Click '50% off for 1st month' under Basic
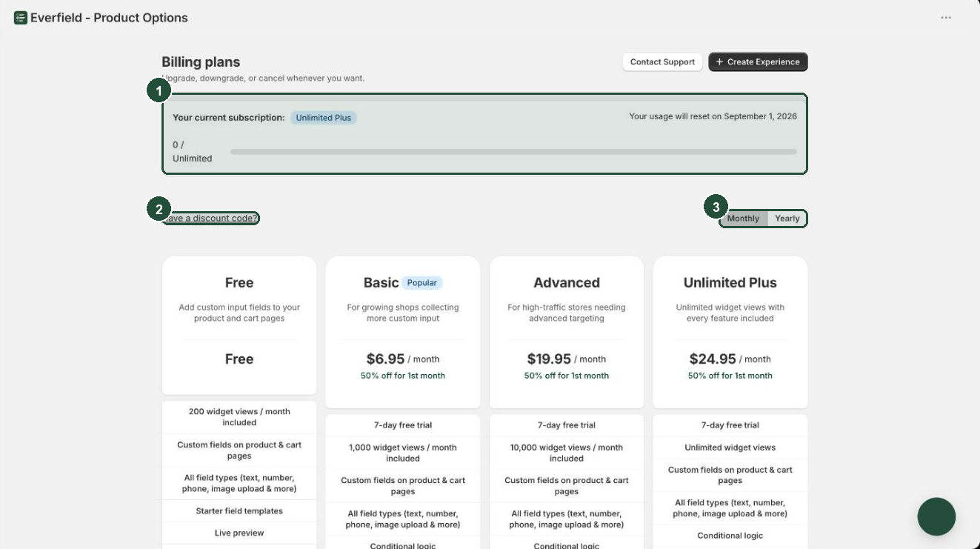This screenshot has height=549, width=980. click(403, 376)
